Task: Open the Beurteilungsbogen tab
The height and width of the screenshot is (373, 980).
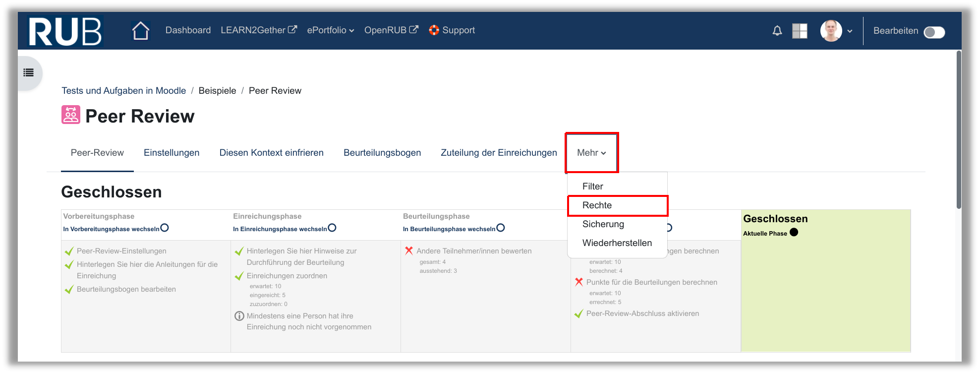Action: click(382, 153)
